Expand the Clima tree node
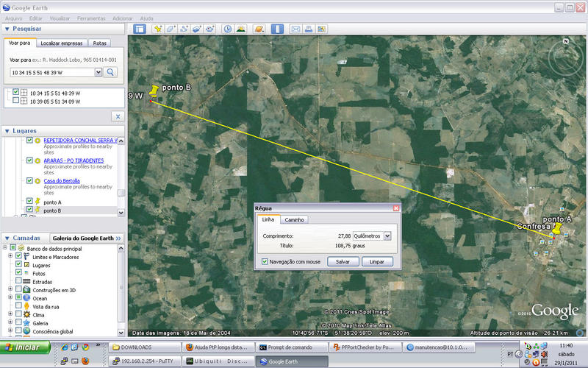Screen dimensions: 588x368 (x=10, y=314)
